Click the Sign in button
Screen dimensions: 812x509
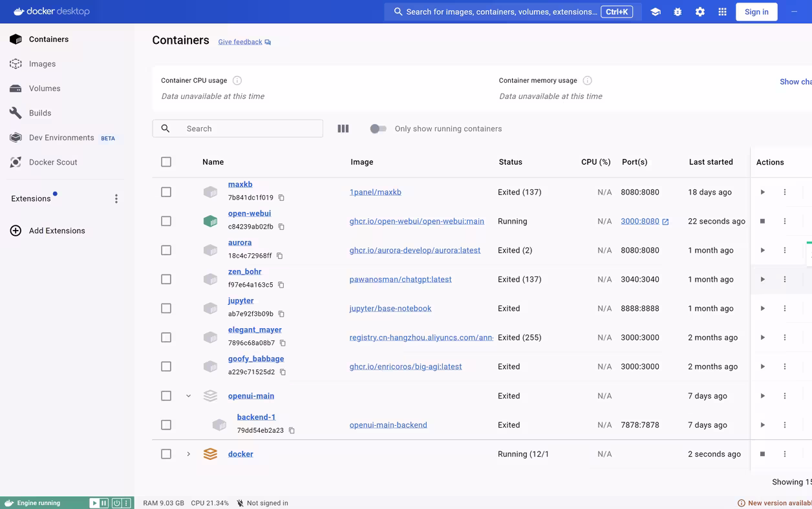tap(756, 12)
